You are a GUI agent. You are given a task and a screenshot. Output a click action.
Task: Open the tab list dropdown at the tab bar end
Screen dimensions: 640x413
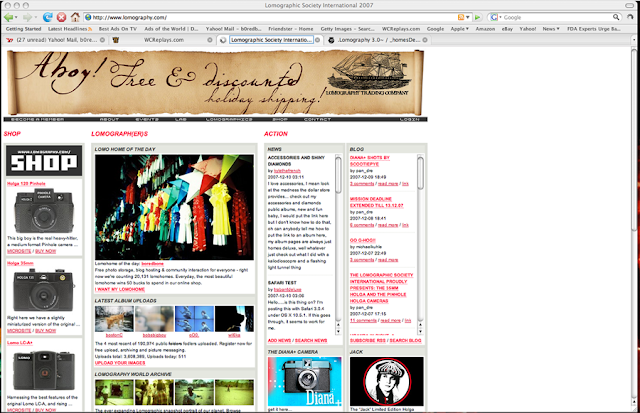(x=634, y=40)
